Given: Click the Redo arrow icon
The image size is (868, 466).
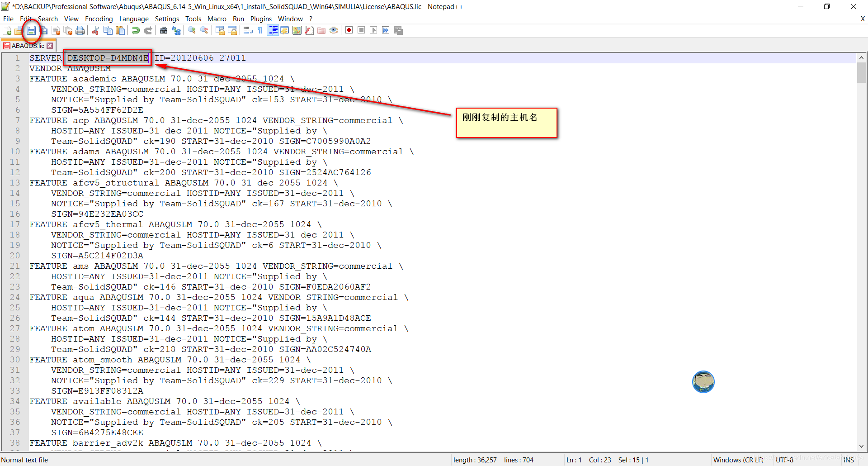Looking at the screenshot, I should point(148,30).
